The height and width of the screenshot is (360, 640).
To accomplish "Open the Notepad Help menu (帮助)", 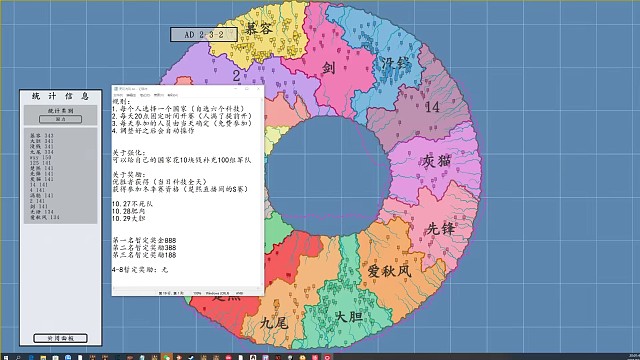I will coord(173,95).
